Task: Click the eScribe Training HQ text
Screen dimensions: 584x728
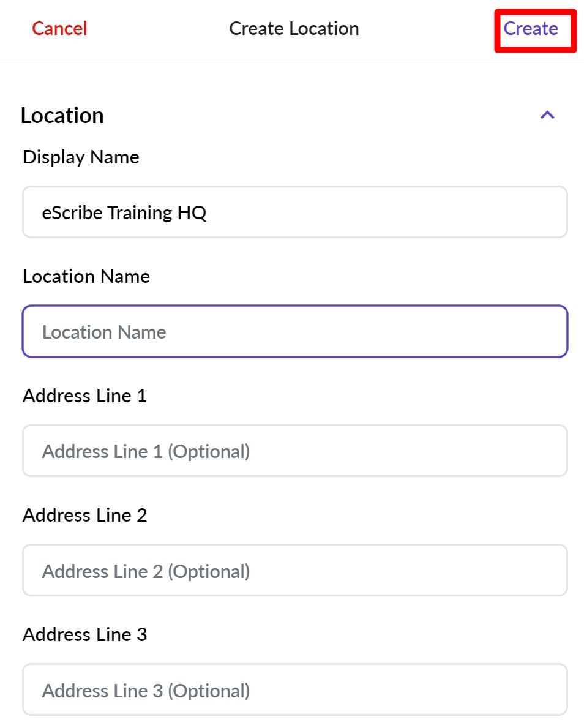Action: pos(124,212)
